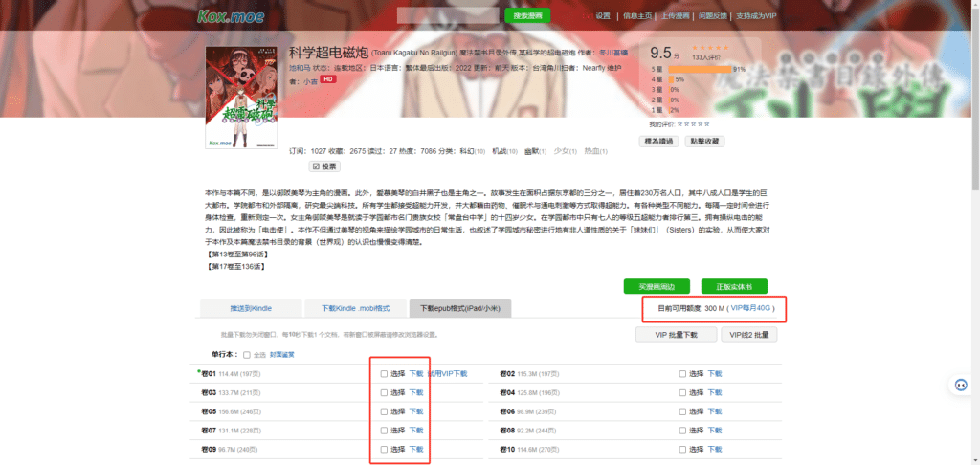Click 下载 link for 卷02
The image size is (980, 465).
[x=714, y=374]
